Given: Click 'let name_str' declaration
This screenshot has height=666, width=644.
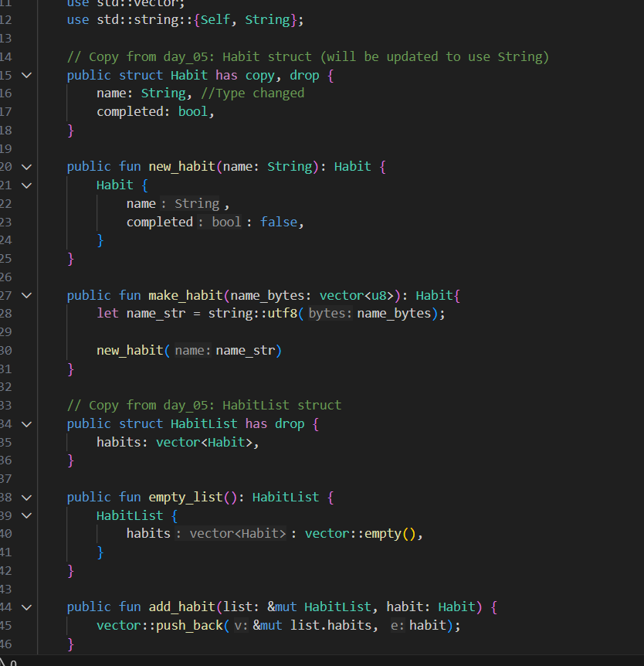Looking at the screenshot, I should [x=141, y=314].
